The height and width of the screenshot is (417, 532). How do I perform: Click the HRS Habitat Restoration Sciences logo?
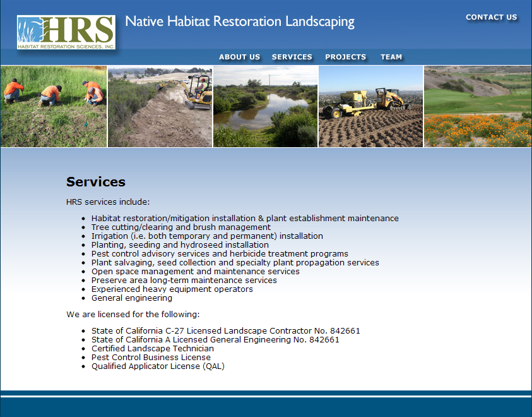(66, 32)
